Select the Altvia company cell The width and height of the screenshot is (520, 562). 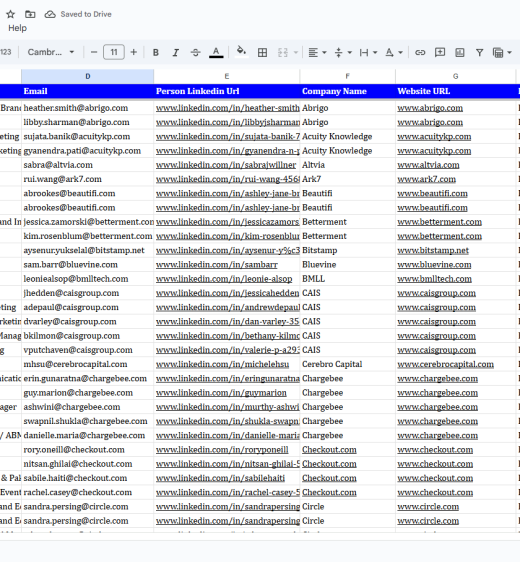tap(347, 165)
